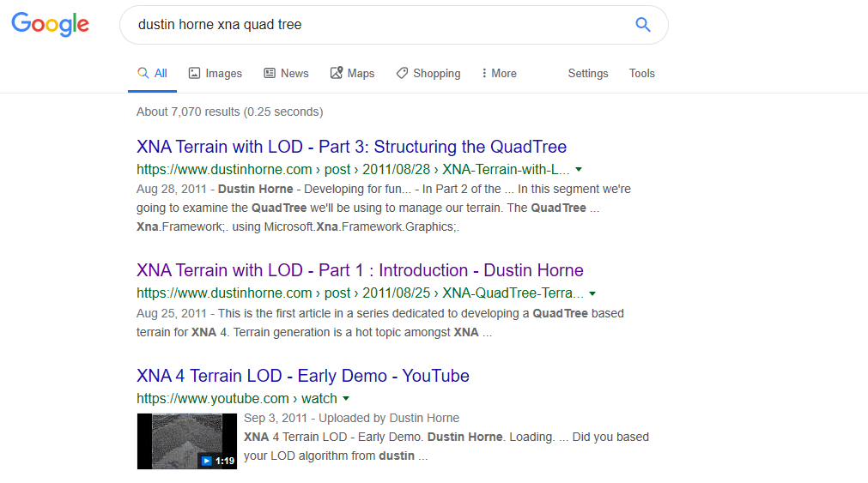Viewport: 868px width, 483px height.
Task: Click 'Sep 3, 2011 - Uploaded by Dustin Horne' text
Action: pyautogui.click(x=351, y=418)
